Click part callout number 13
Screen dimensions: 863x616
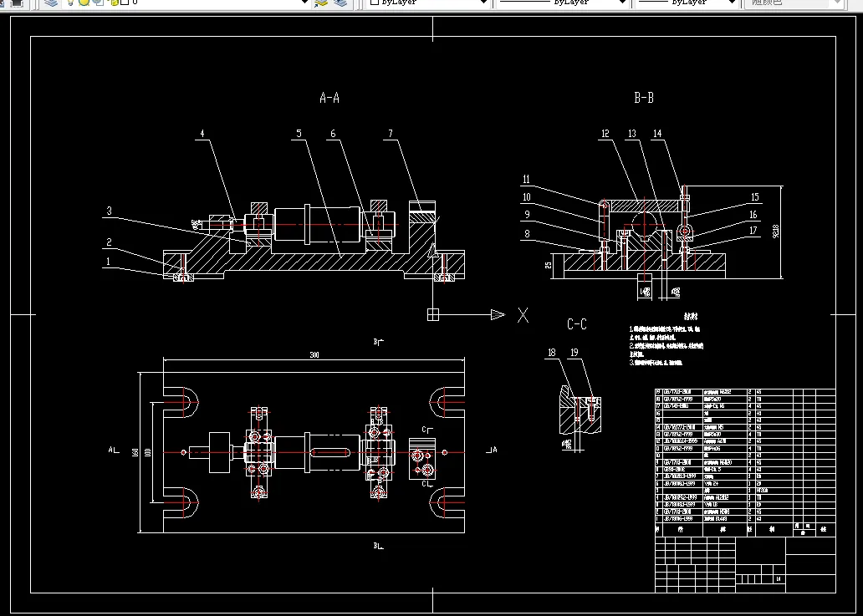pyautogui.click(x=632, y=134)
